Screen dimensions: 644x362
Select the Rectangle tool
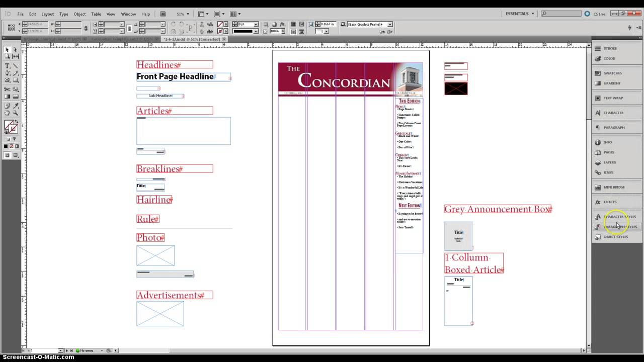(15, 80)
